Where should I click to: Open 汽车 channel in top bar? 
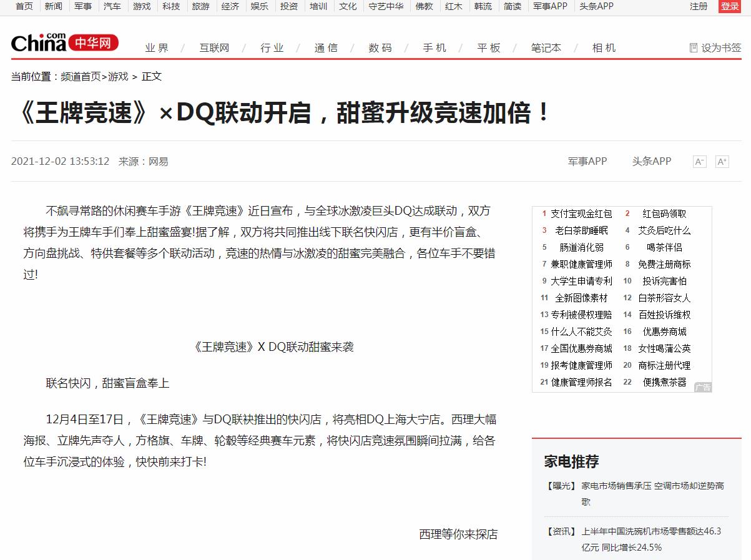pyautogui.click(x=112, y=6)
